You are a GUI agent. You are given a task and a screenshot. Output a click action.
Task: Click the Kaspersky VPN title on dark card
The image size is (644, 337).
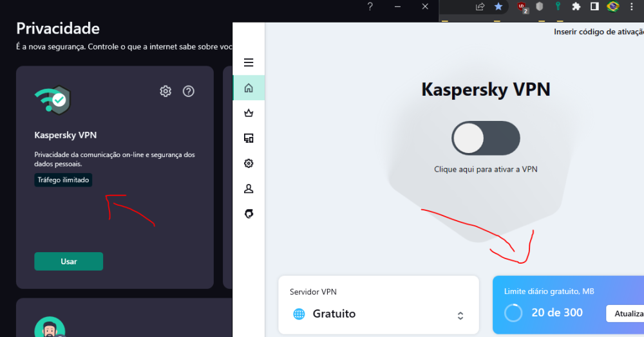pyautogui.click(x=66, y=135)
